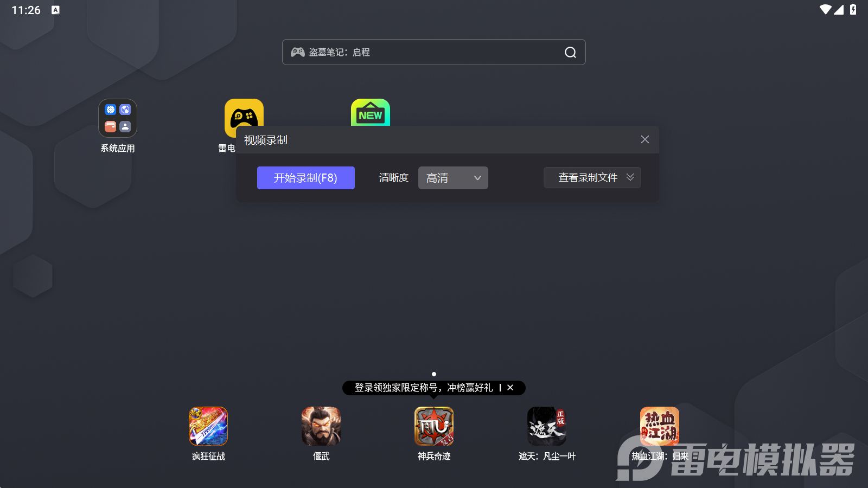Open 神兵奇迹 game icon
The height and width of the screenshot is (488, 868).
click(433, 426)
